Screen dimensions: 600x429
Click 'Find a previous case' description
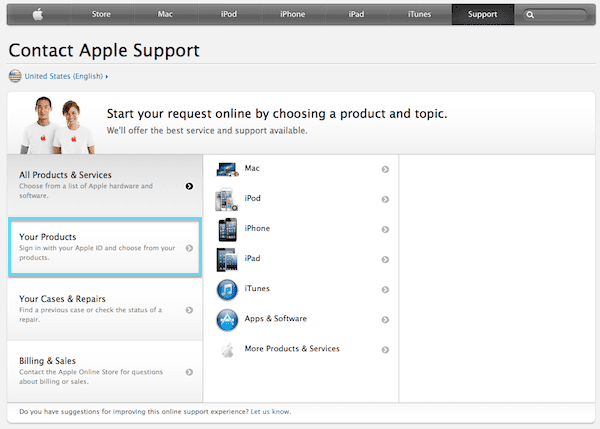click(91, 315)
